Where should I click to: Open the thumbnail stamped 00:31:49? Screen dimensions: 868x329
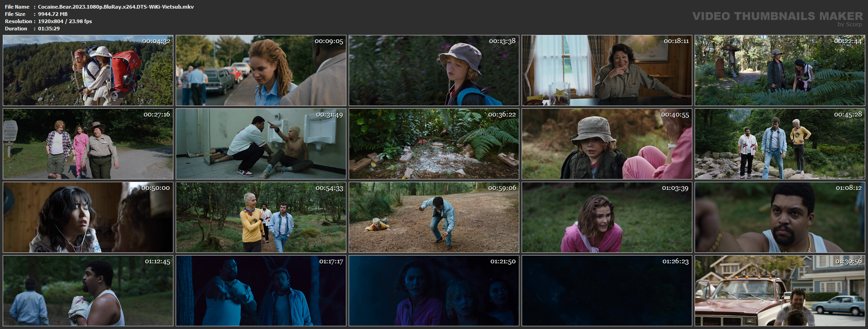261,144
